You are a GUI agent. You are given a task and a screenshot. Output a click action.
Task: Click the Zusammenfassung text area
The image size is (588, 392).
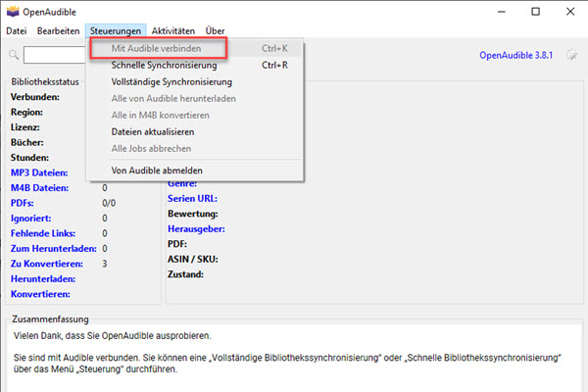(x=294, y=359)
